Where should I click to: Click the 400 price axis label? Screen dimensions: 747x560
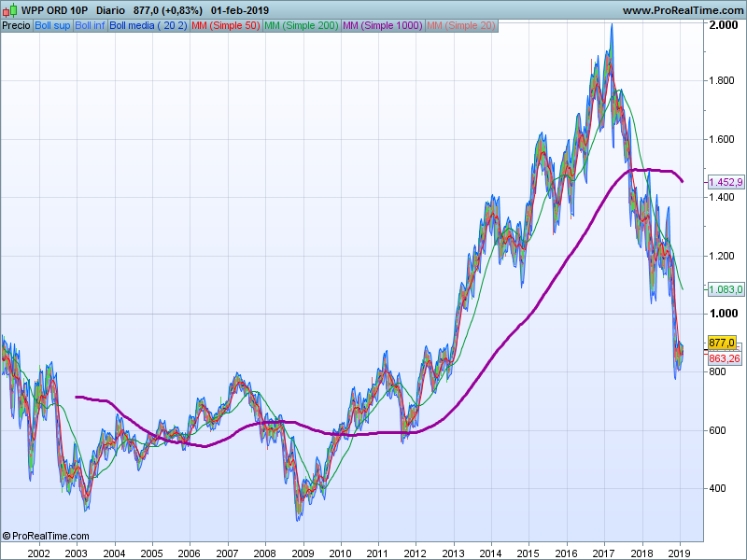pyautogui.click(x=717, y=488)
